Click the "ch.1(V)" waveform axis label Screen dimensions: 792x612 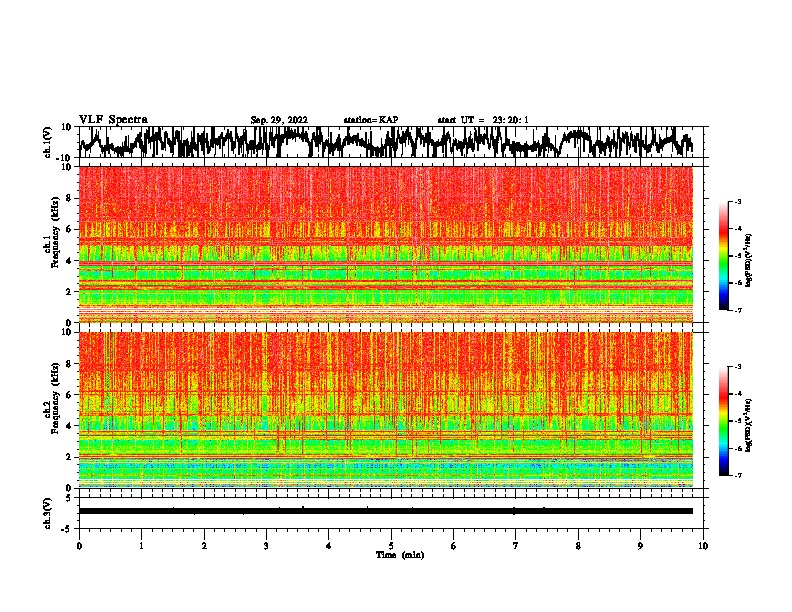click(x=48, y=142)
